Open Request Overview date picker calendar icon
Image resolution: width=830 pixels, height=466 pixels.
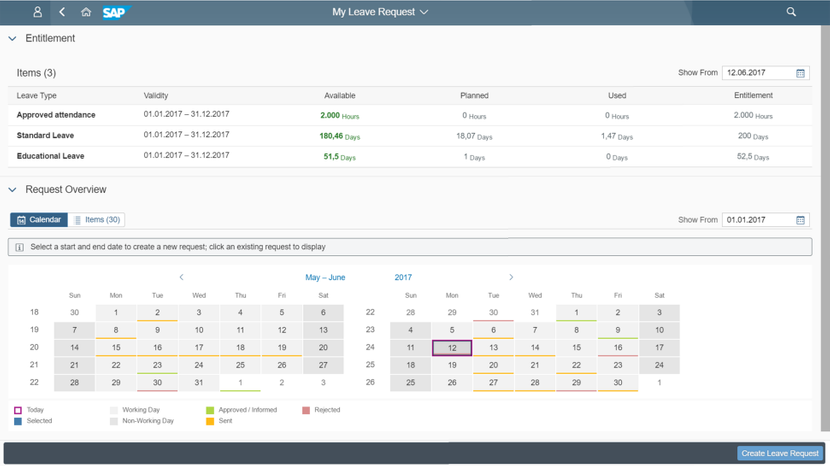(x=801, y=220)
